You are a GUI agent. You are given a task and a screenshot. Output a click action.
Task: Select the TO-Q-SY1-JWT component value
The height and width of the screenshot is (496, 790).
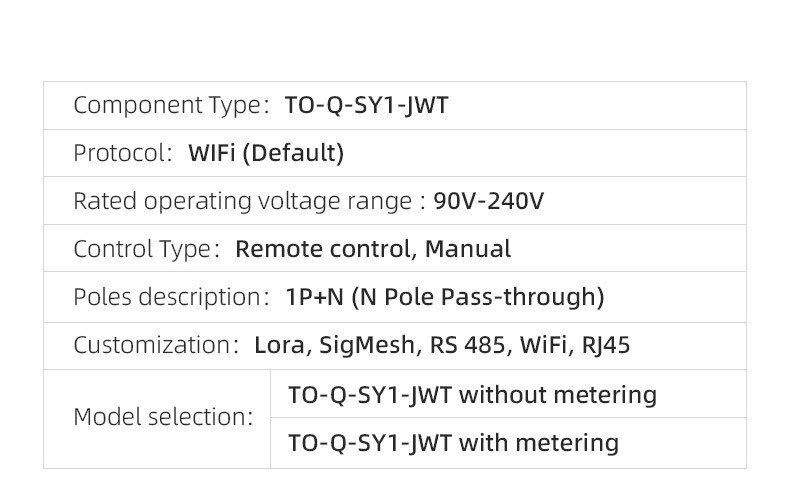[366, 105]
